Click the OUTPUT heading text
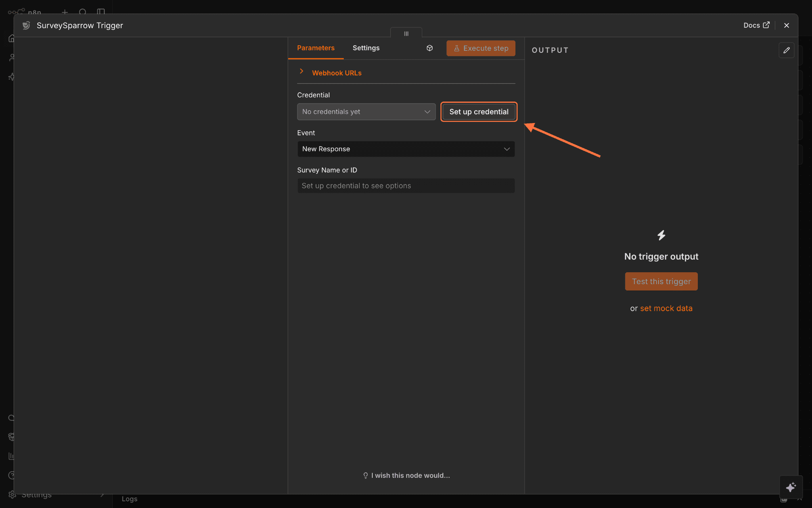This screenshot has width=812, height=508. pyautogui.click(x=550, y=50)
